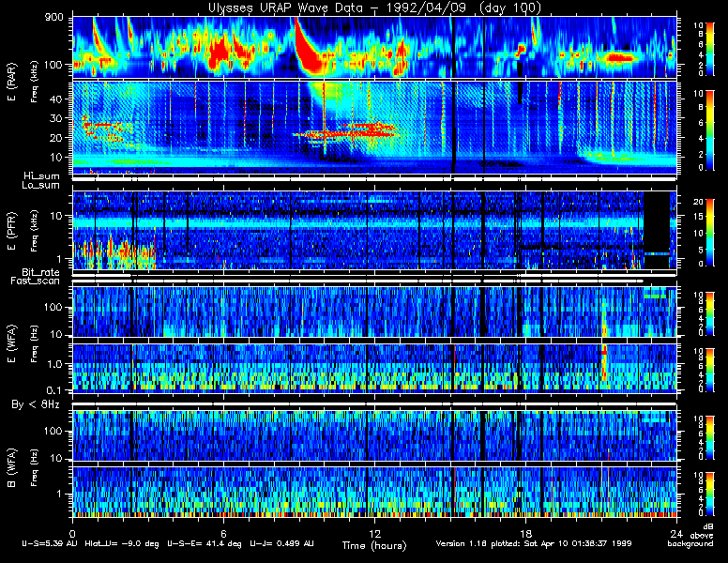Click the color bar beside the upper B WFA panel
Screen dimensions: 728x563
click(x=709, y=438)
